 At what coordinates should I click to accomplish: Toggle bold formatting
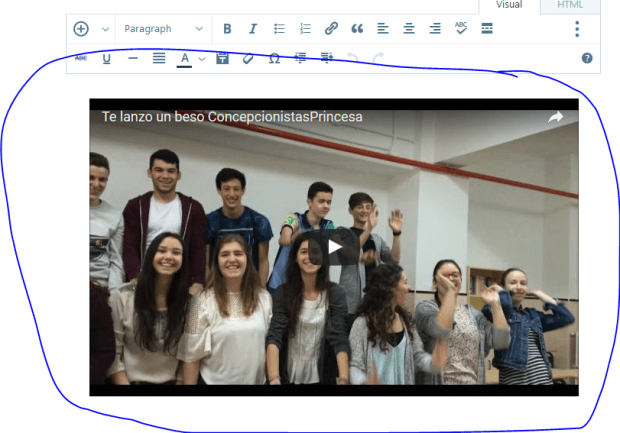click(x=227, y=29)
